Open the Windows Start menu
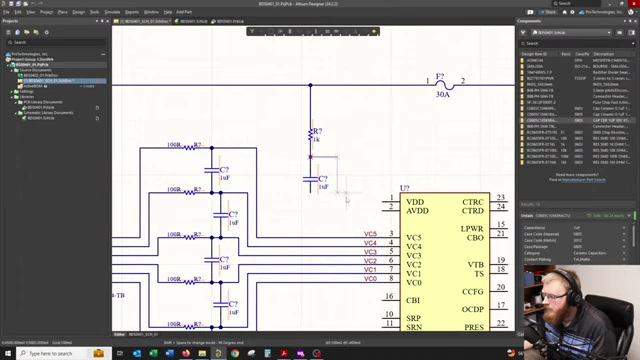 pyautogui.click(x=8, y=353)
